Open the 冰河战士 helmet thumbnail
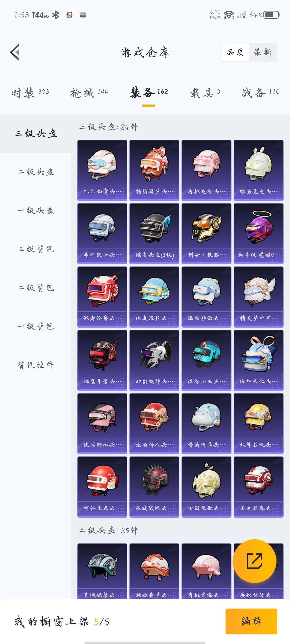Screen dimensions: 290x644 (x=102, y=233)
